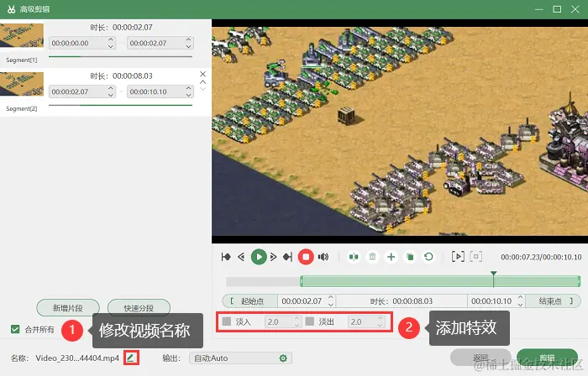Copy the segment with the duplicate icon

coord(410,257)
